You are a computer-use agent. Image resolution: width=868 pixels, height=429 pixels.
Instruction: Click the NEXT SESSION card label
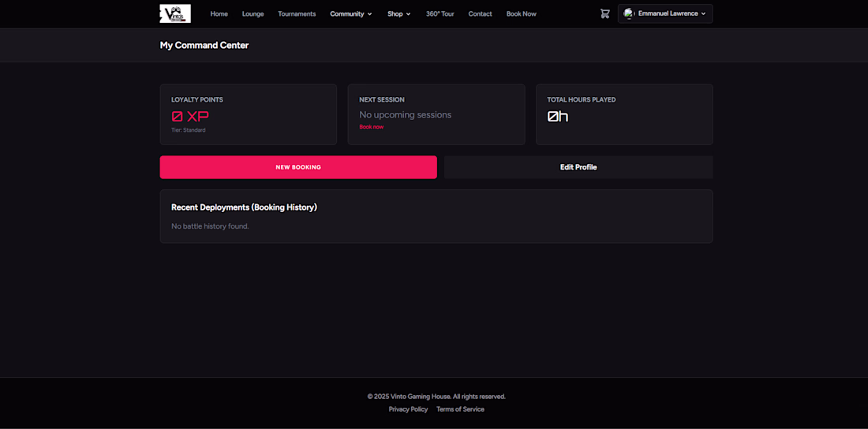click(x=381, y=99)
